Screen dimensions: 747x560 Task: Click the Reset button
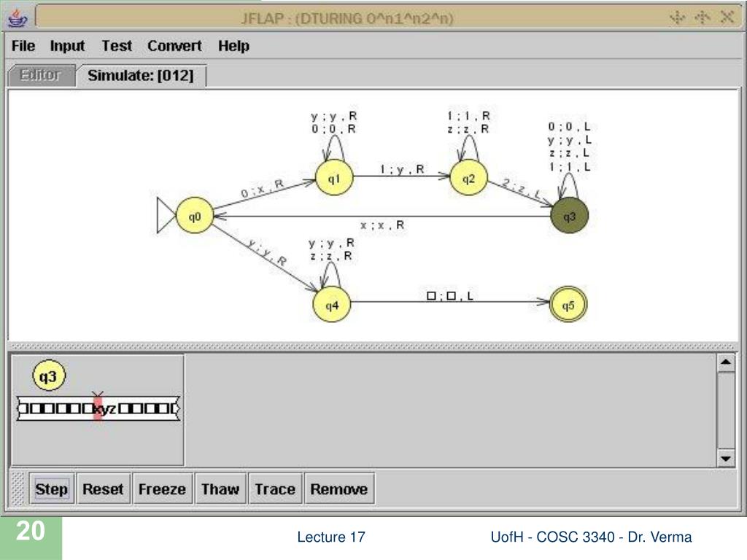tap(103, 489)
